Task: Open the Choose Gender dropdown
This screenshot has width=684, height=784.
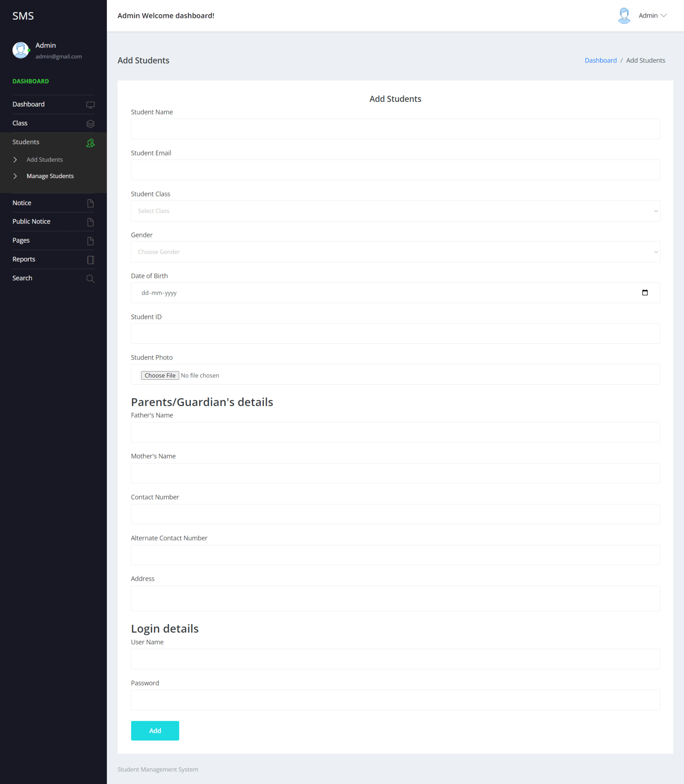Action: (x=395, y=252)
